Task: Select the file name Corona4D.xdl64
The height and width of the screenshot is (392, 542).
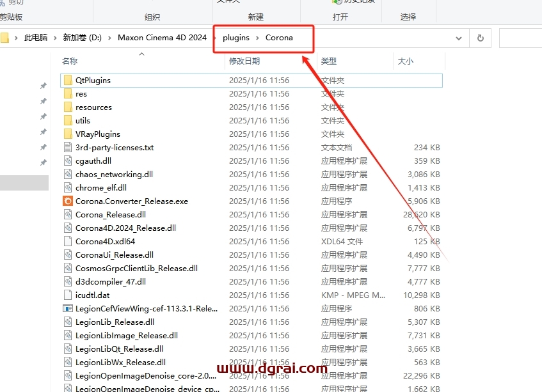Action: [x=105, y=242]
